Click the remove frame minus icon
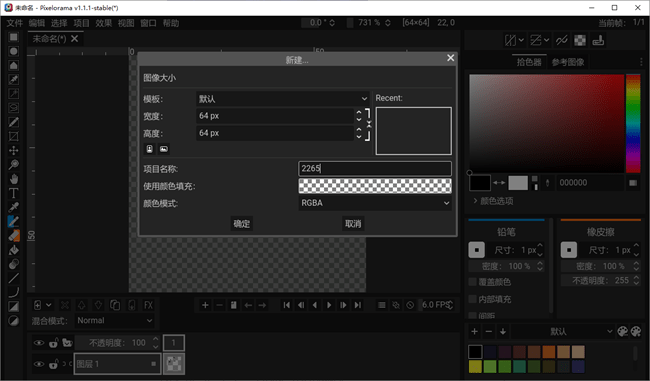Viewport: 650px width, 381px height. click(220, 305)
